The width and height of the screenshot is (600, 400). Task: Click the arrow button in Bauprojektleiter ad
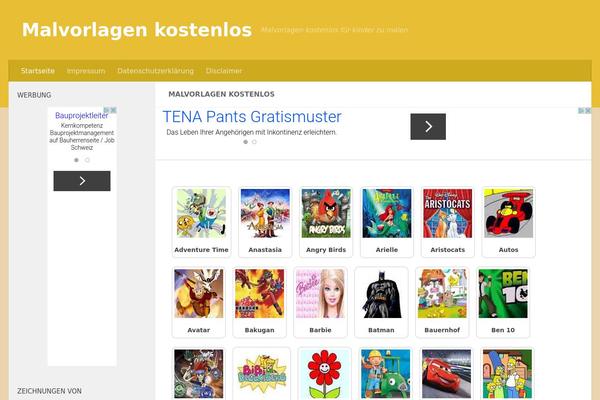pyautogui.click(x=82, y=181)
